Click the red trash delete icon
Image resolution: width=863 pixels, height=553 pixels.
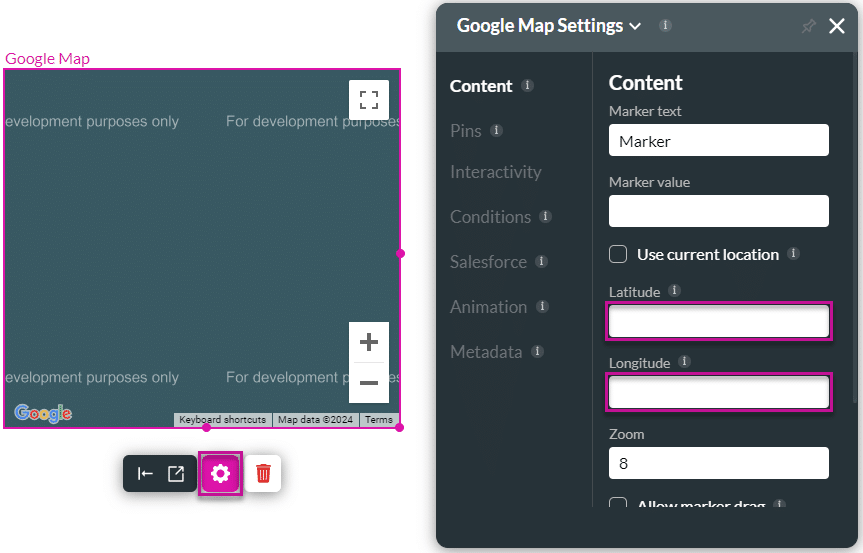click(263, 474)
